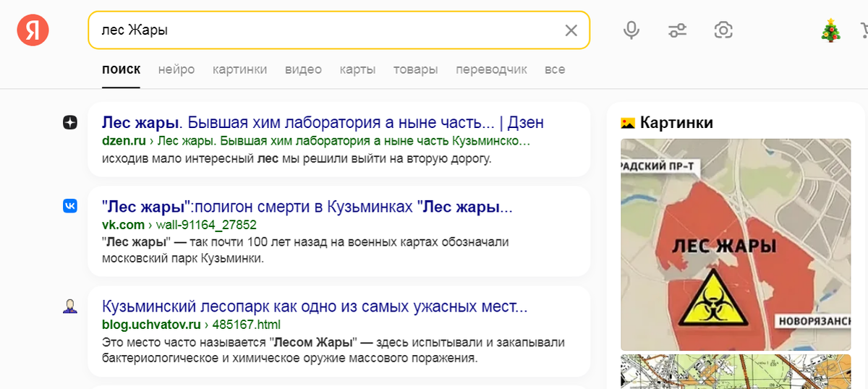Click the Картинки panel picture icon
Viewport: 868px width, 389px height.
(x=628, y=123)
